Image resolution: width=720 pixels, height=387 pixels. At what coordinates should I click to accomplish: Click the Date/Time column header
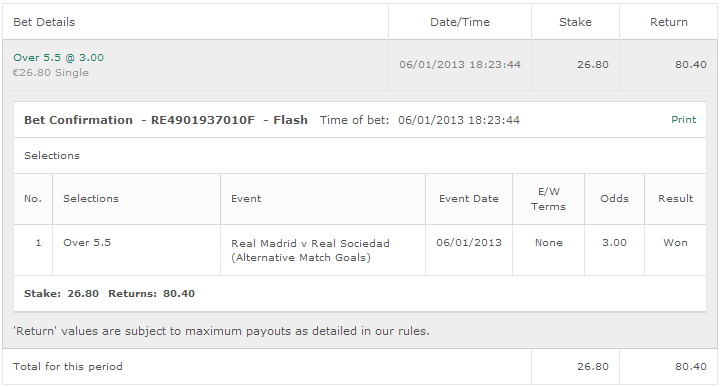(460, 22)
